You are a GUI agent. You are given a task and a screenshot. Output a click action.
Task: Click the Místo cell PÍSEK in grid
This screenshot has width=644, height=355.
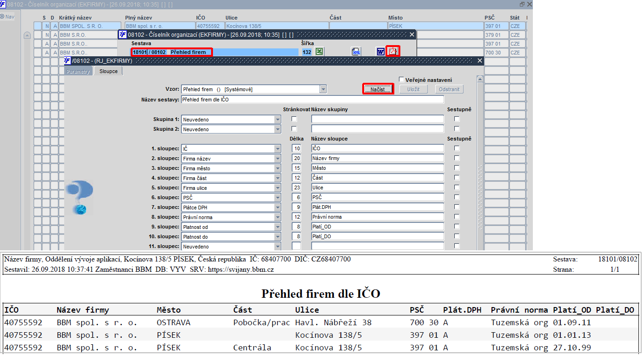(x=435, y=26)
